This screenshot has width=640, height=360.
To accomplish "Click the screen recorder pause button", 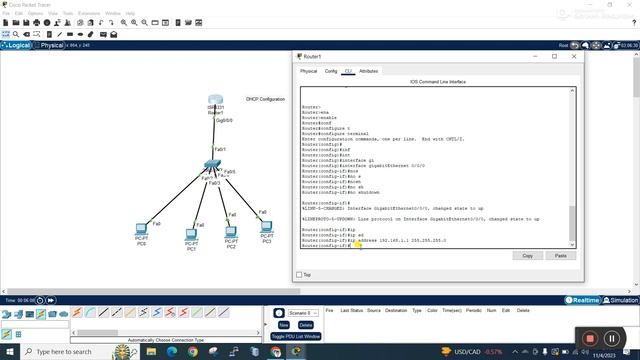I will point(611,338).
